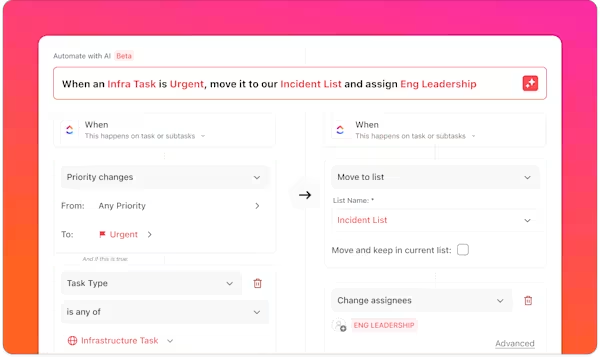
Task: Open the Task Type condition dropdown
Action: tap(151, 283)
